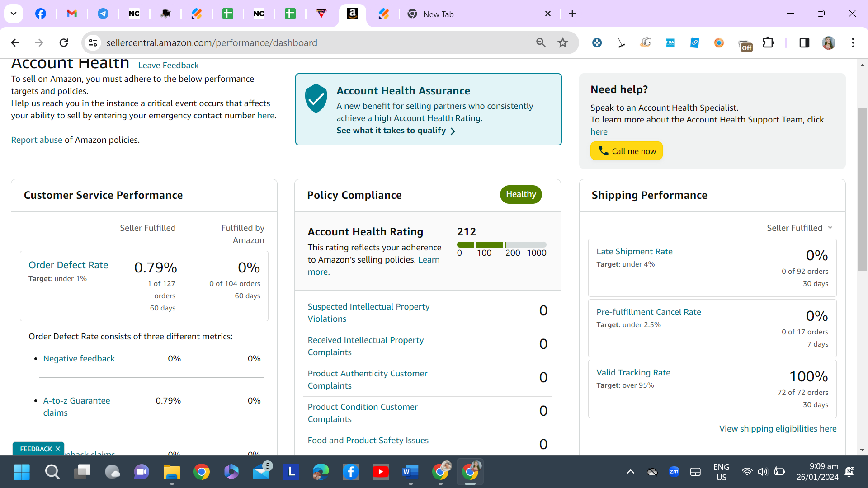This screenshot has width=868, height=488.
Task: Close the FEEDBACK tab with X
Action: 58,449
